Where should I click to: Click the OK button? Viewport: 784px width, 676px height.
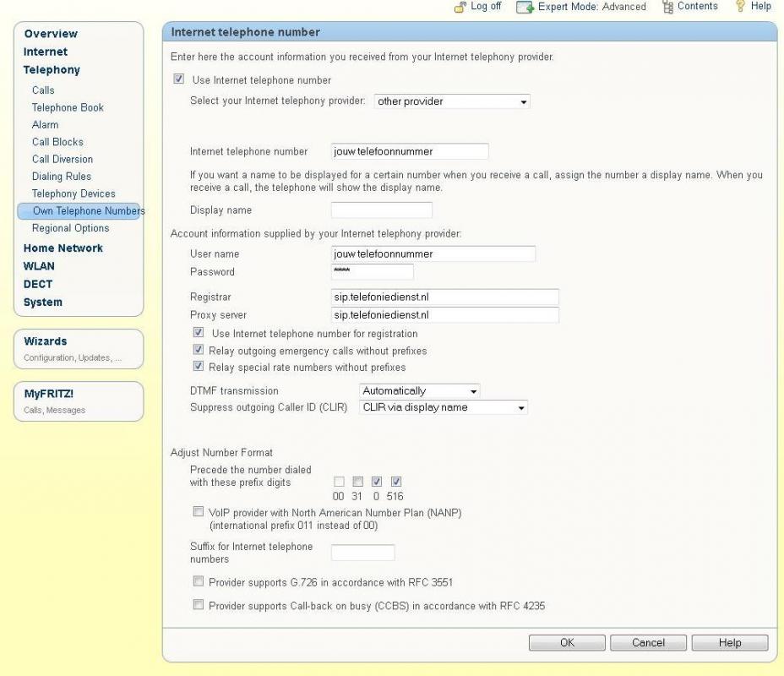tap(567, 642)
